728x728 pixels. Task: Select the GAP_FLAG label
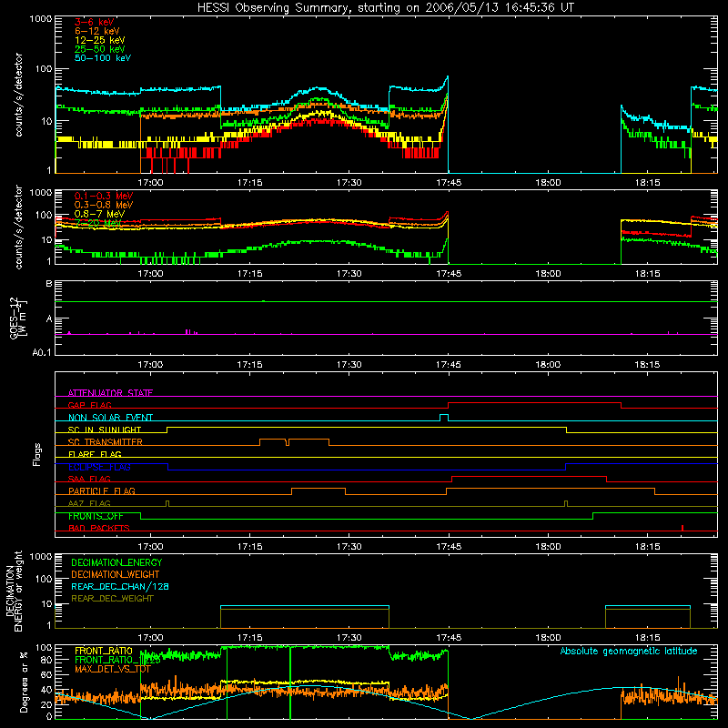pyautogui.click(x=89, y=405)
